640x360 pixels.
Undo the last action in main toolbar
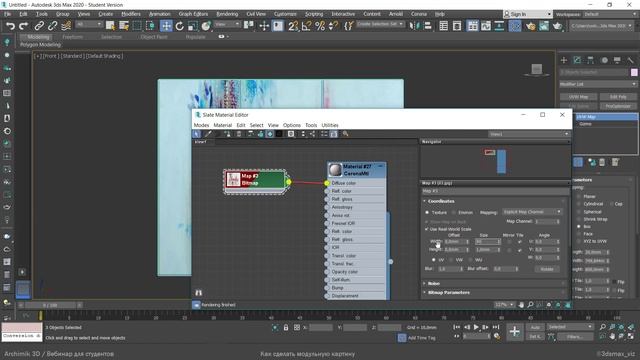(10, 26)
